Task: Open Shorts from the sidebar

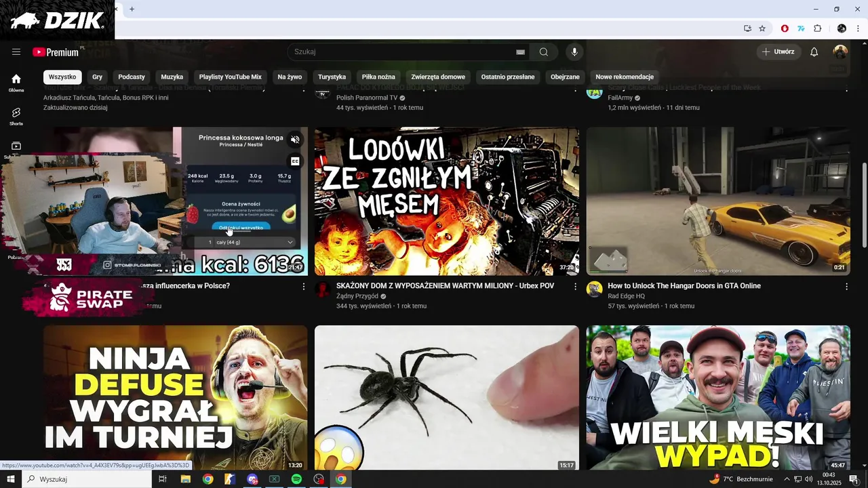Action: pyautogui.click(x=16, y=116)
